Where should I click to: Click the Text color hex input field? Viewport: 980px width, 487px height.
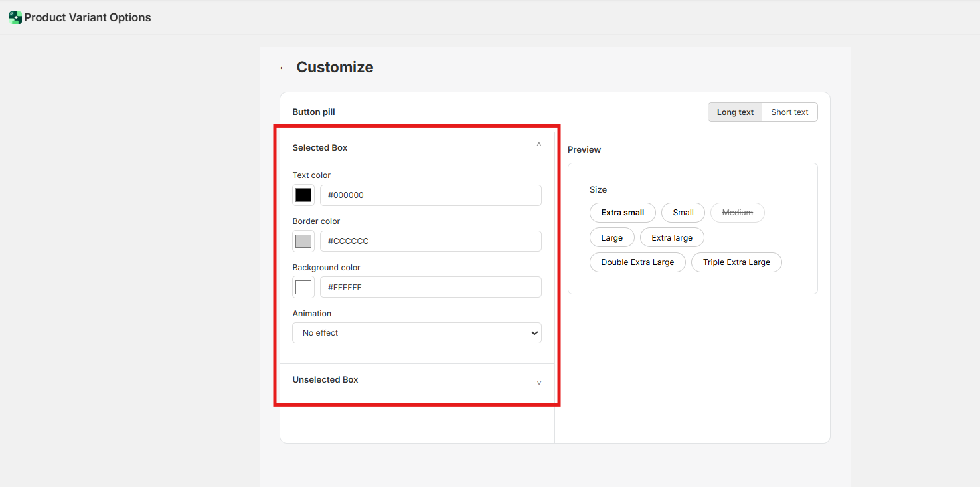pos(430,195)
